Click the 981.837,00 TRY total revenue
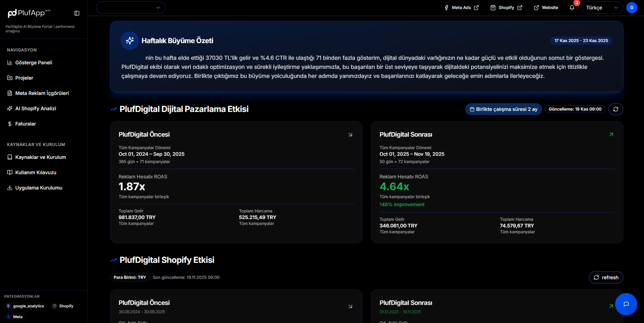 [x=137, y=217]
